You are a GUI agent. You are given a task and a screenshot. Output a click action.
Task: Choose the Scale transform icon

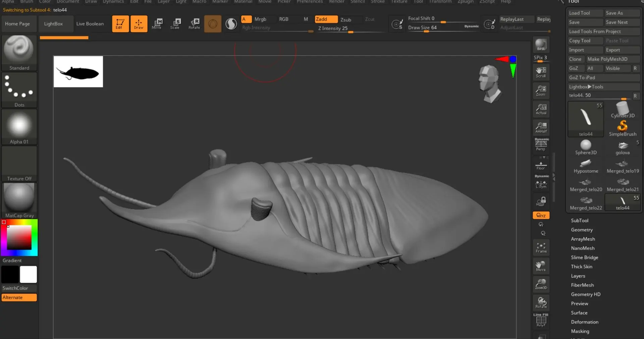175,24
